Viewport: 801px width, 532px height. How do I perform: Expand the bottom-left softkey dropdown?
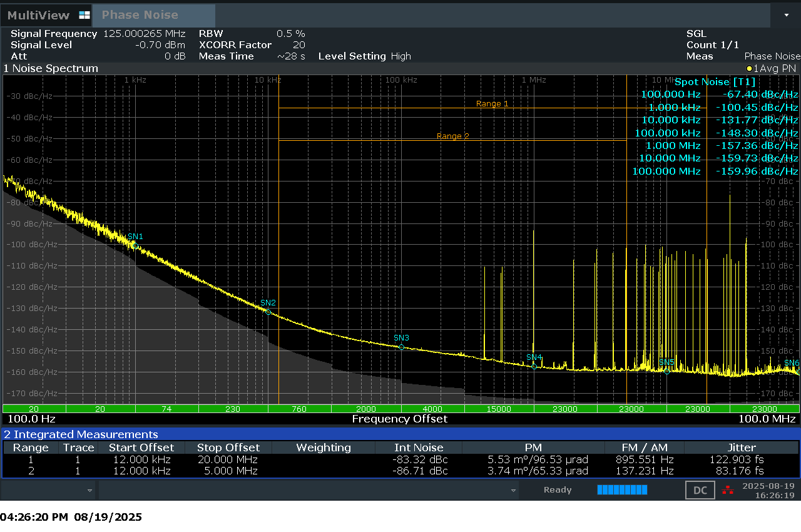89,490
